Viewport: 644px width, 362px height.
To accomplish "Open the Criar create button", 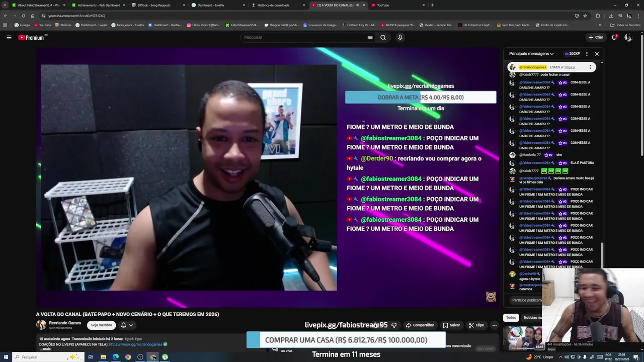I will click(596, 37).
